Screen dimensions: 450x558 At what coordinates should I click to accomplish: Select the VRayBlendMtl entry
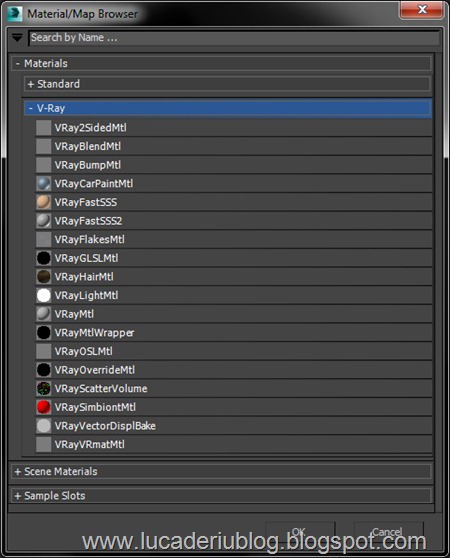[x=234, y=146]
